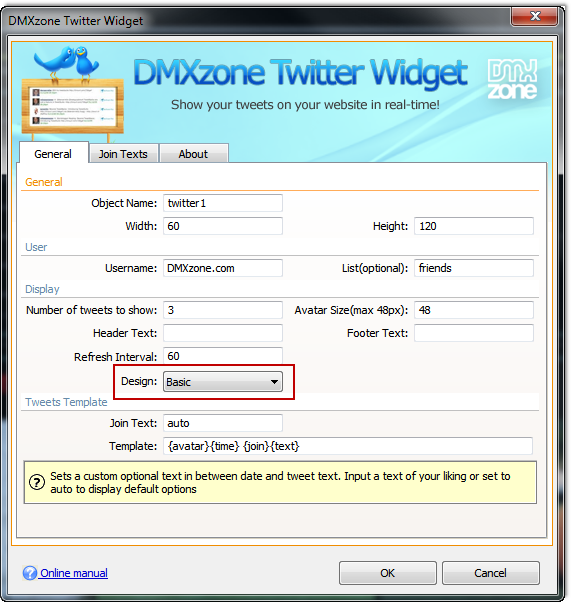The height and width of the screenshot is (602, 571).
Task: Close the DMXzone Twitter Widget dialog
Action: click(535, 16)
